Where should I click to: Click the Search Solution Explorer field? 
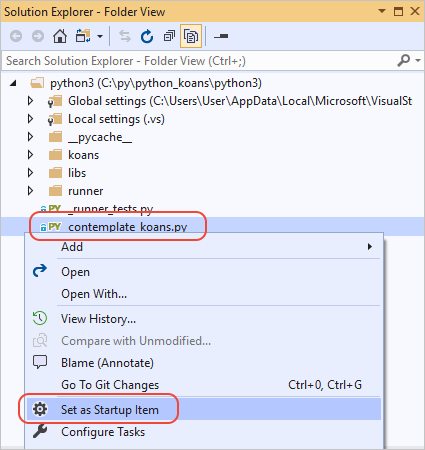tap(200, 61)
